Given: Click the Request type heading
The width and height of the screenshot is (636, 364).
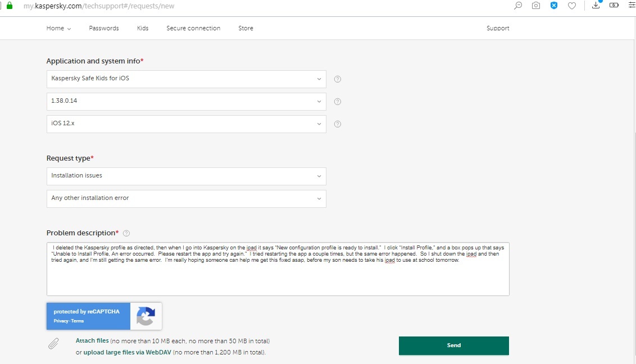Looking at the screenshot, I should (70, 158).
